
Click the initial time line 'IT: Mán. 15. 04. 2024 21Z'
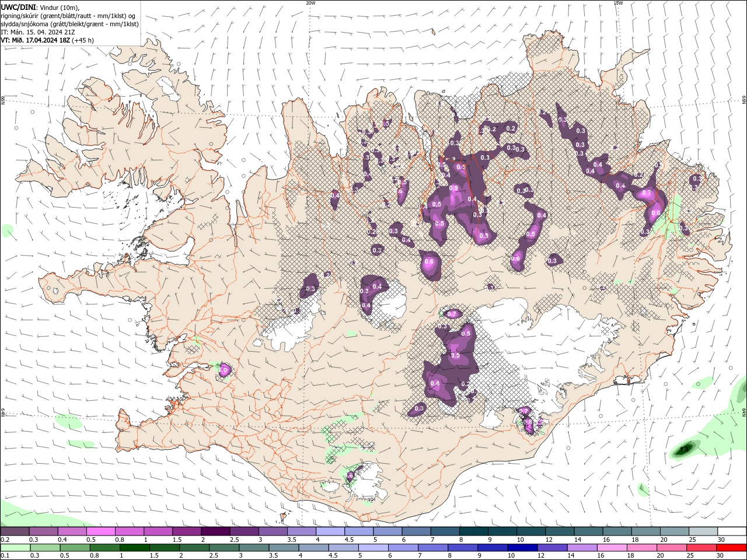(x=38, y=32)
